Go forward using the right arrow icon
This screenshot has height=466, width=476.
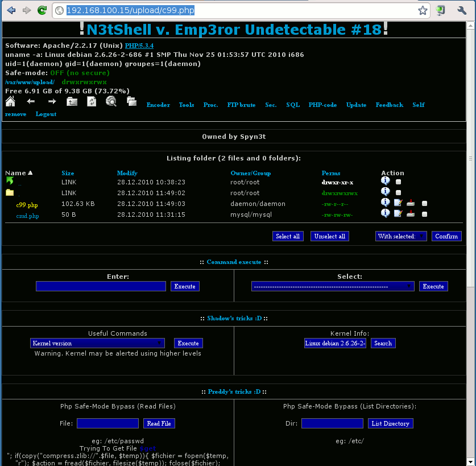(x=52, y=102)
